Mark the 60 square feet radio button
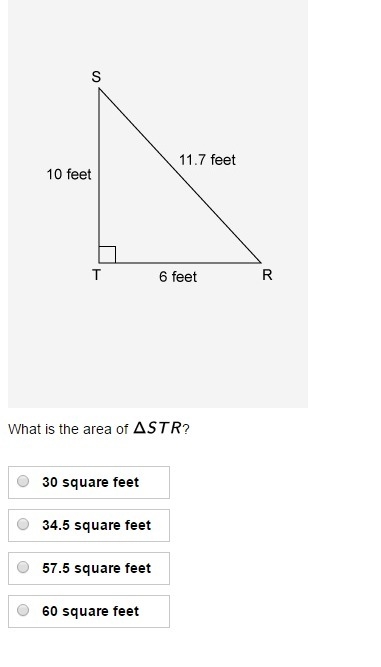 pos(23,610)
